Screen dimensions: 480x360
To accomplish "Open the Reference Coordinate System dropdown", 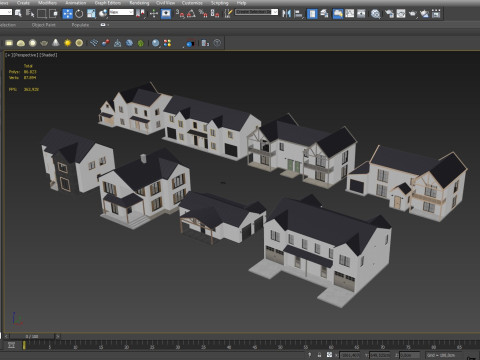I will click(121, 12).
